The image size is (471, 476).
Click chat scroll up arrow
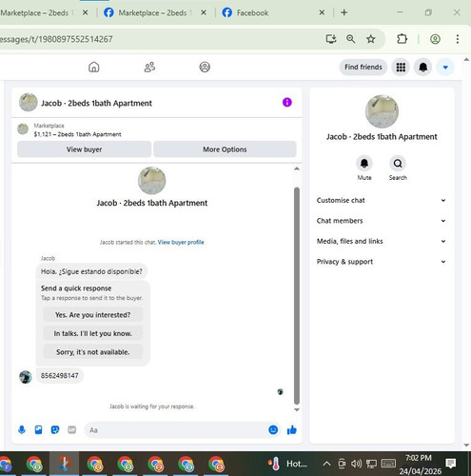(x=297, y=169)
